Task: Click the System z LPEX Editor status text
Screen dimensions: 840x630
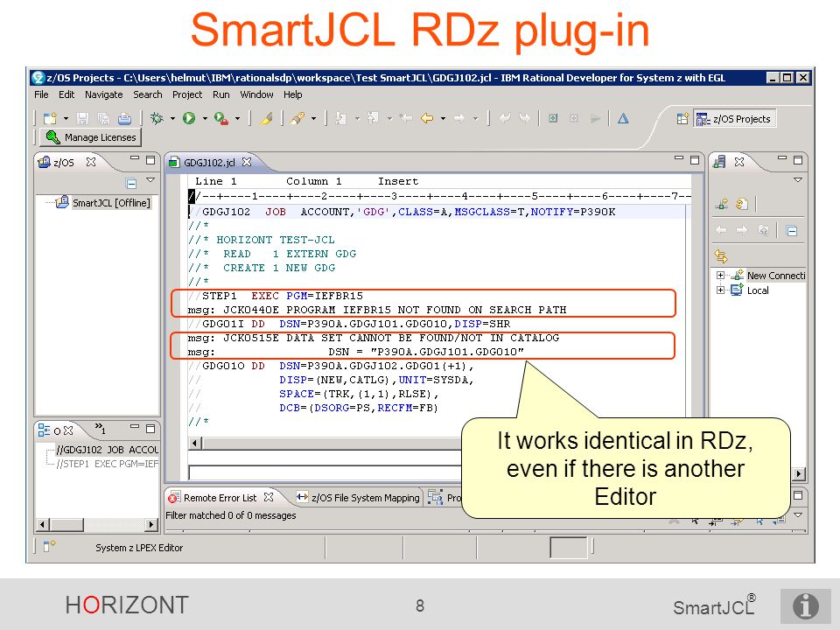Action: 139,548
